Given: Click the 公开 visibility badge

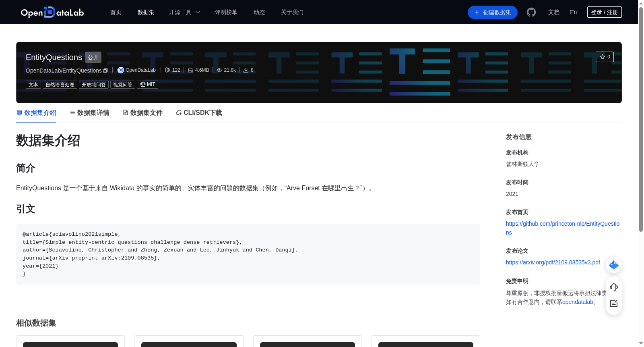Looking at the screenshot, I should click(x=93, y=57).
